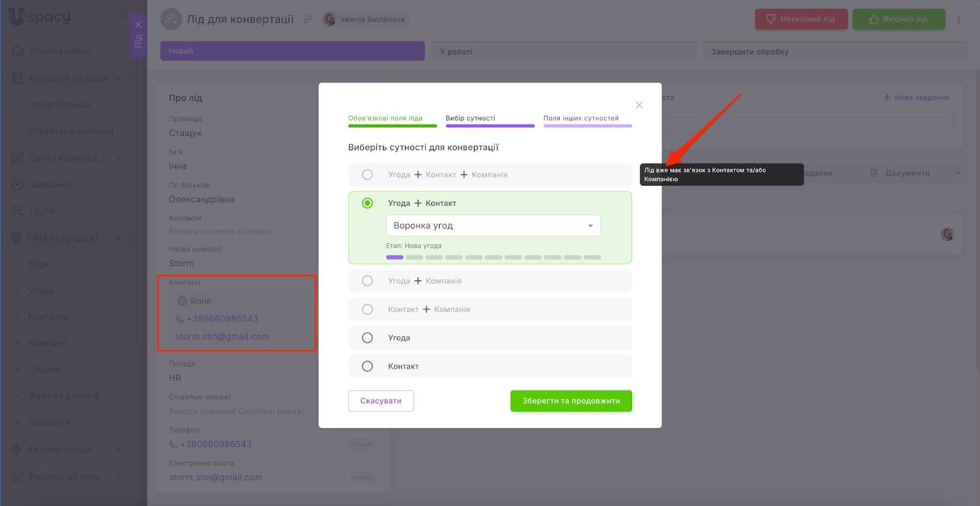
Task: Click the phone icon under Телефон
Action: click(x=173, y=445)
